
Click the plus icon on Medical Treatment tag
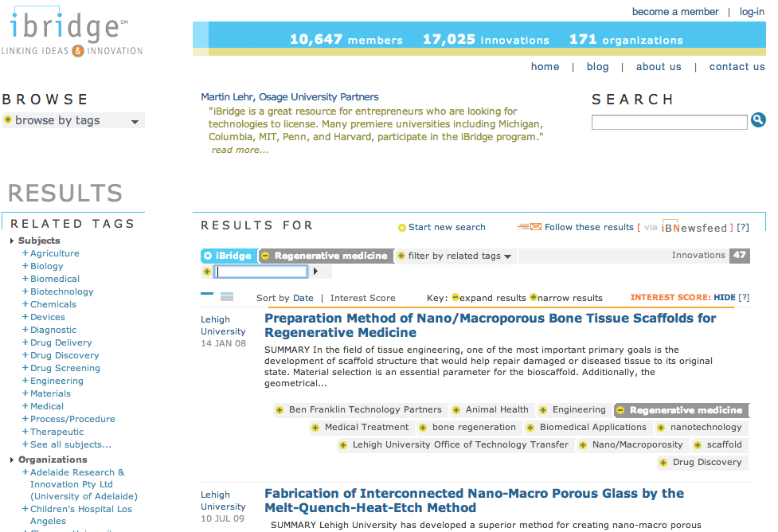pos(315,428)
